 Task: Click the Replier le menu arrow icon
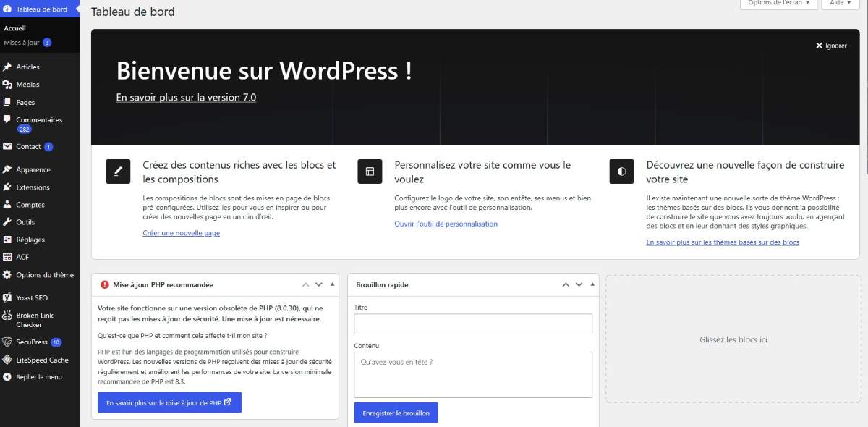click(x=7, y=377)
